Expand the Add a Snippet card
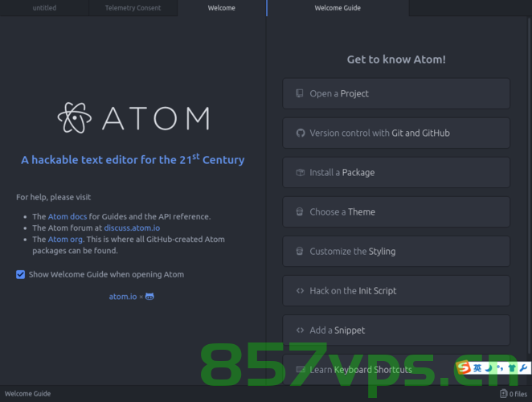 [x=396, y=330]
